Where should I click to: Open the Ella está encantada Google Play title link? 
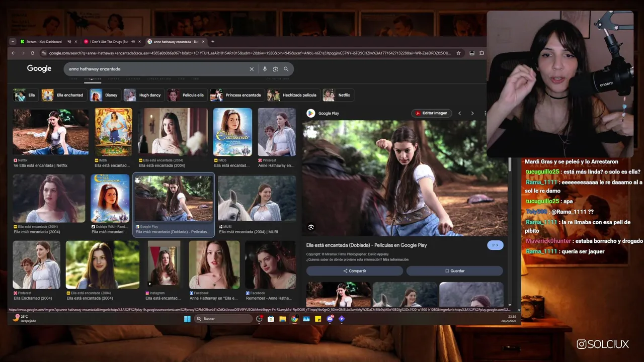[366, 245]
